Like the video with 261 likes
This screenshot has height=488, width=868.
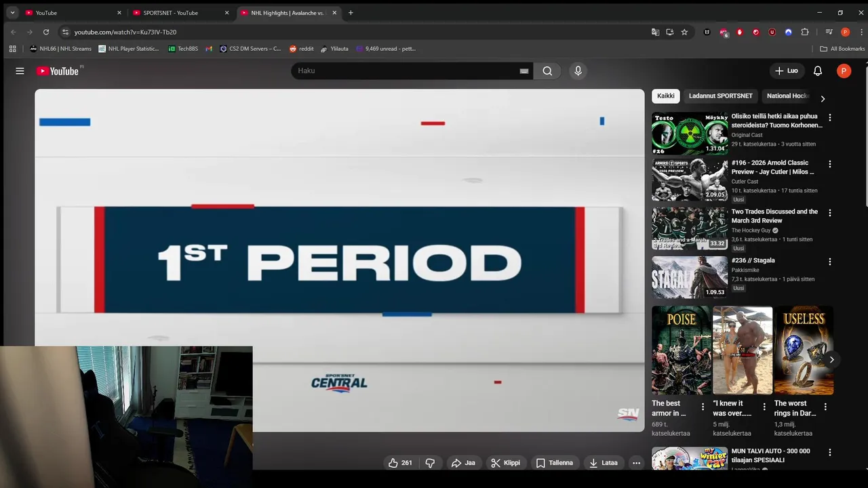(400, 463)
